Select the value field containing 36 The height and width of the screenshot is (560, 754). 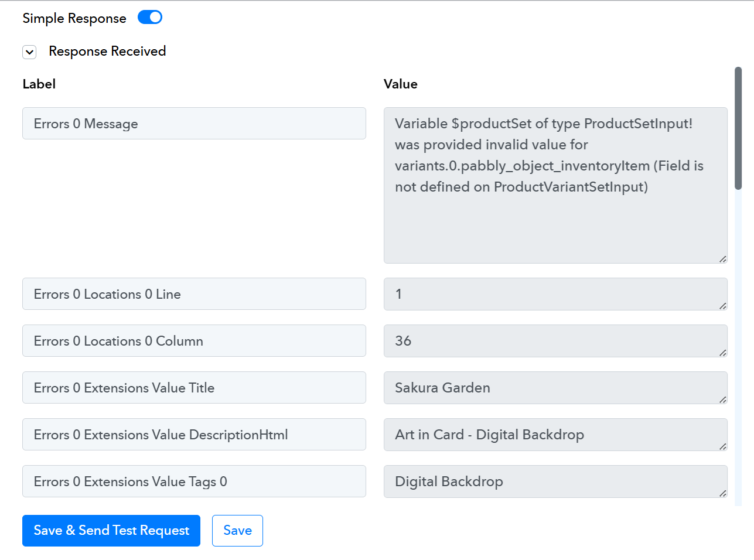[x=555, y=341]
